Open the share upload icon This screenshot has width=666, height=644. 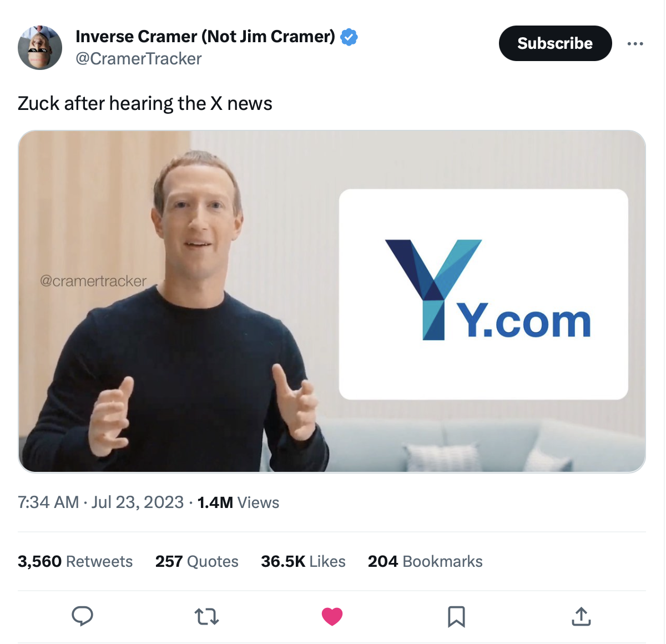pos(581,616)
